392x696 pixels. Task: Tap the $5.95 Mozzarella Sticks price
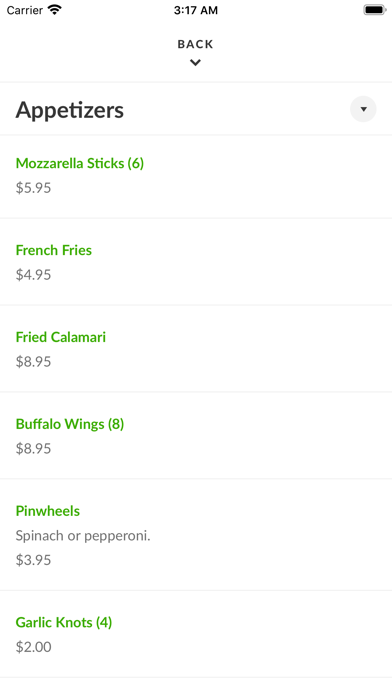(33, 188)
